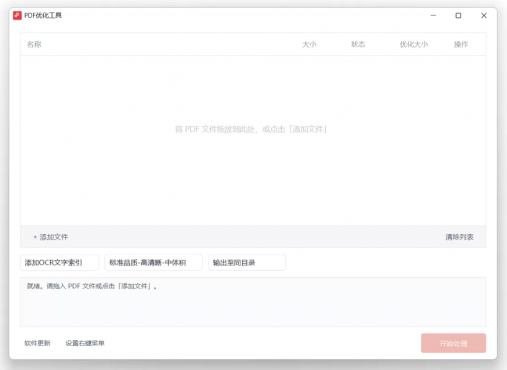This screenshot has height=370, width=507.
Task: Click the 名称 column header
Action: (x=34, y=44)
